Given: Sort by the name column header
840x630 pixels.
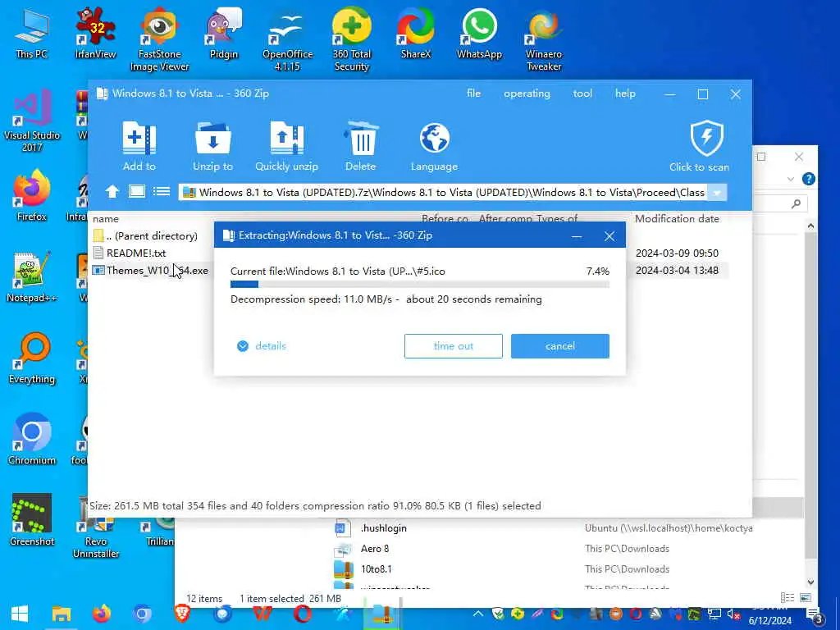Looking at the screenshot, I should 106,218.
